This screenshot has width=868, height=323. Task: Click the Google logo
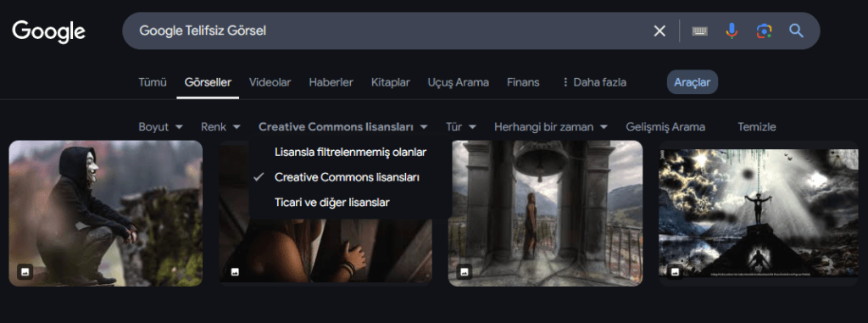(x=48, y=31)
